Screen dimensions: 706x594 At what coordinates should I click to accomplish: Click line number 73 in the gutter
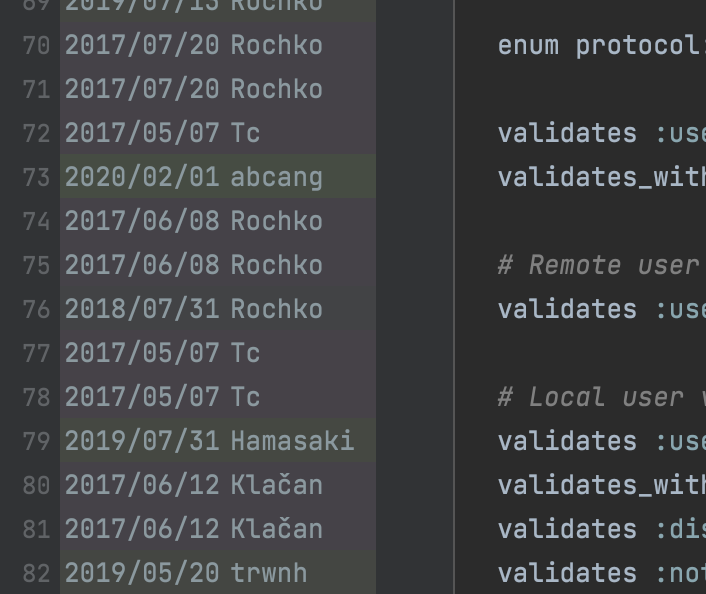pyautogui.click(x=36, y=177)
